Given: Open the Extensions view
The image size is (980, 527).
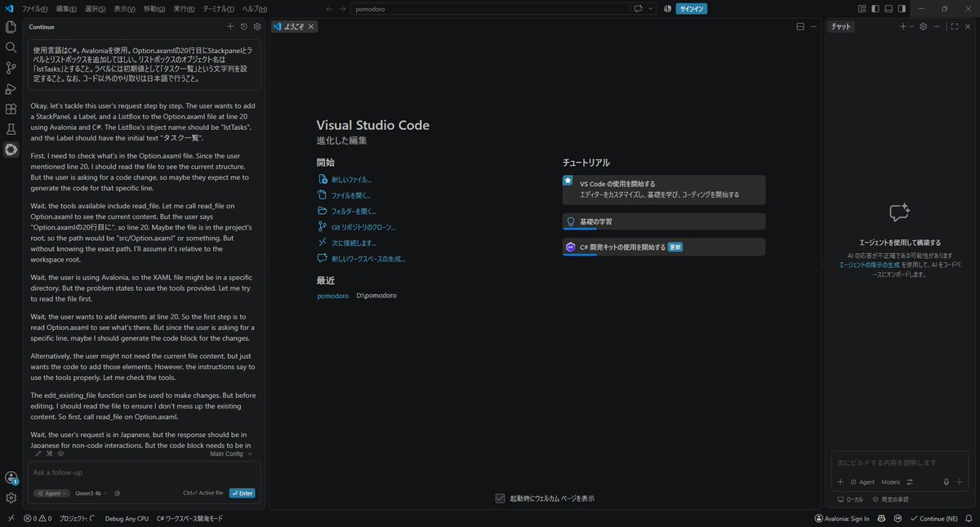Looking at the screenshot, I should click(11, 109).
